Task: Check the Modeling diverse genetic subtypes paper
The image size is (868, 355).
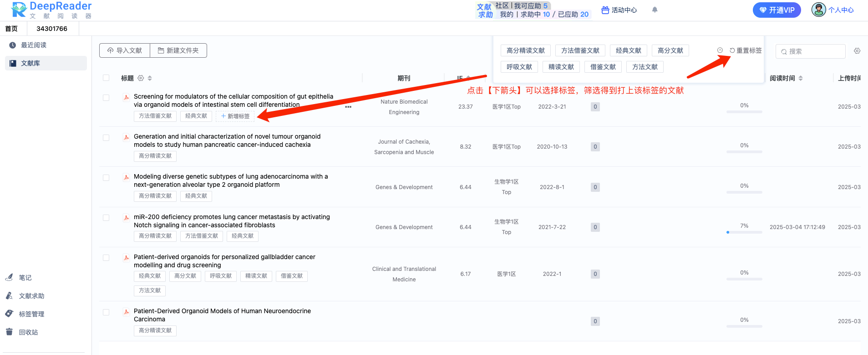Action: coord(106,178)
